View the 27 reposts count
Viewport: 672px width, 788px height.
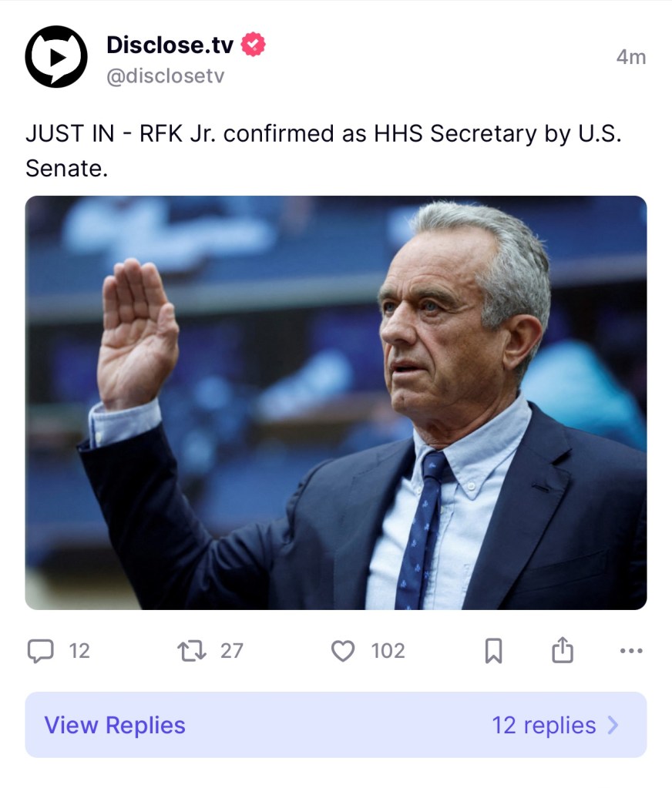231,652
